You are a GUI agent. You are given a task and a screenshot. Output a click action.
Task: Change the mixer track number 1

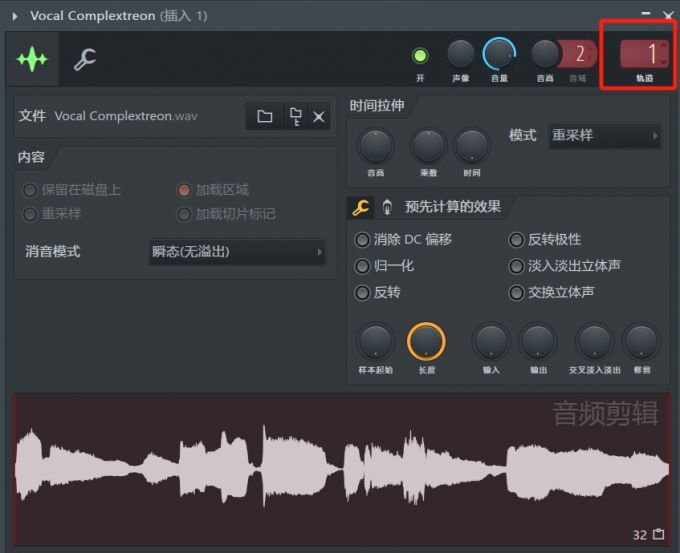(644, 54)
